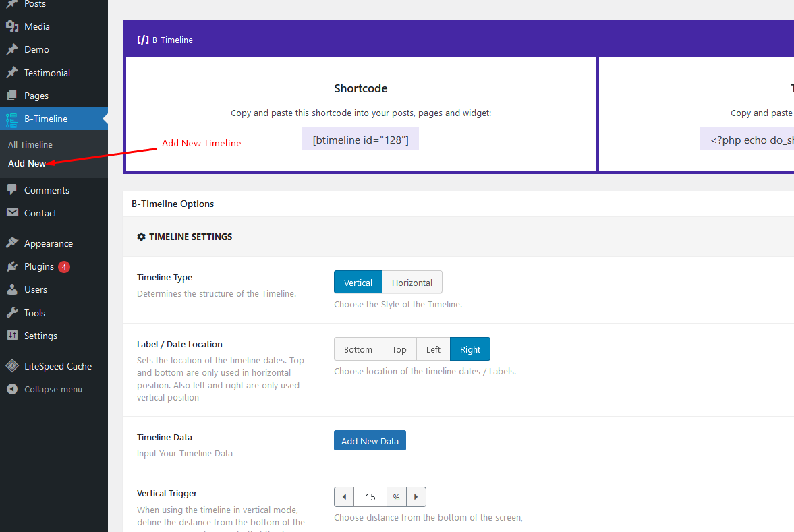Set label location to Left
This screenshot has height=532, width=794.
click(433, 349)
